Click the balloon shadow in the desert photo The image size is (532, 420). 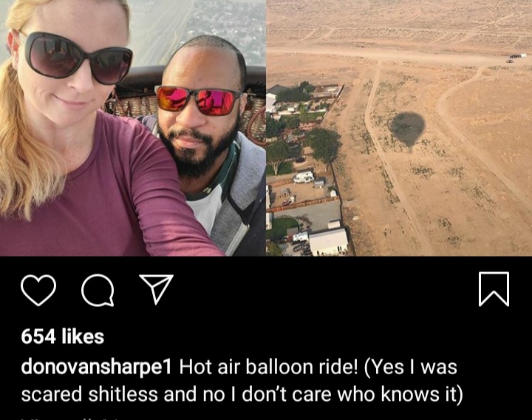click(407, 128)
